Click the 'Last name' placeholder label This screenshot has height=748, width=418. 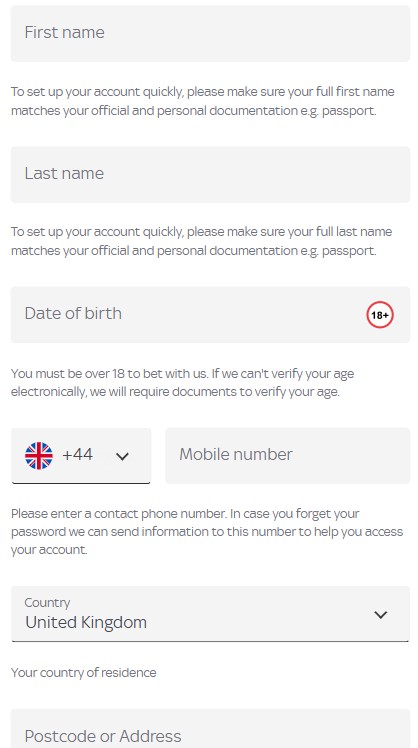tap(64, 173)
